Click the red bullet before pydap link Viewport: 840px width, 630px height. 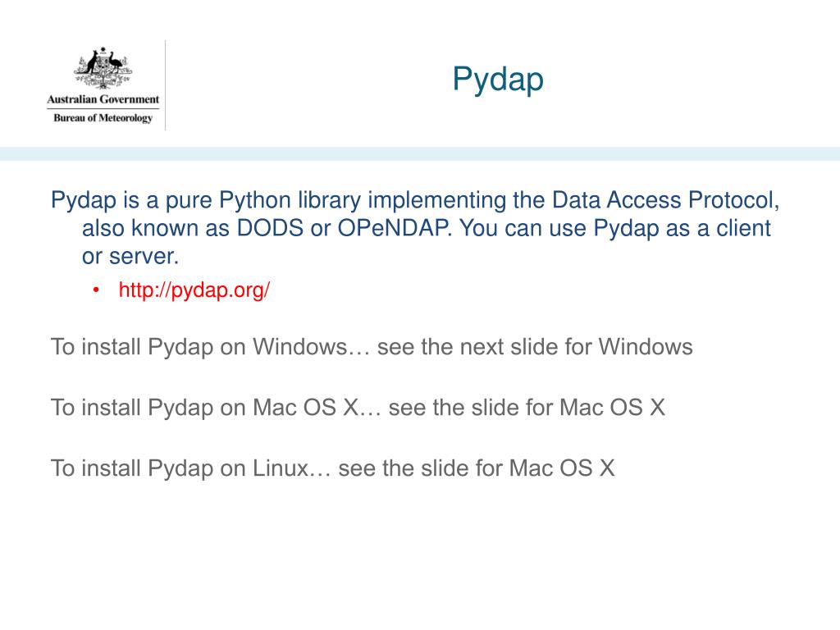pos(96,290)
